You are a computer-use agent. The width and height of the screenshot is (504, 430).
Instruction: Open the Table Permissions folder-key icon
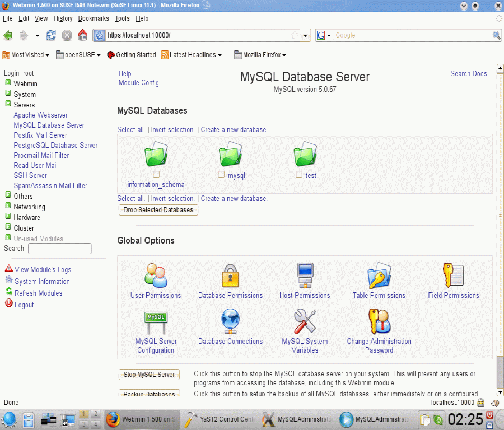[x=379, y=275]
